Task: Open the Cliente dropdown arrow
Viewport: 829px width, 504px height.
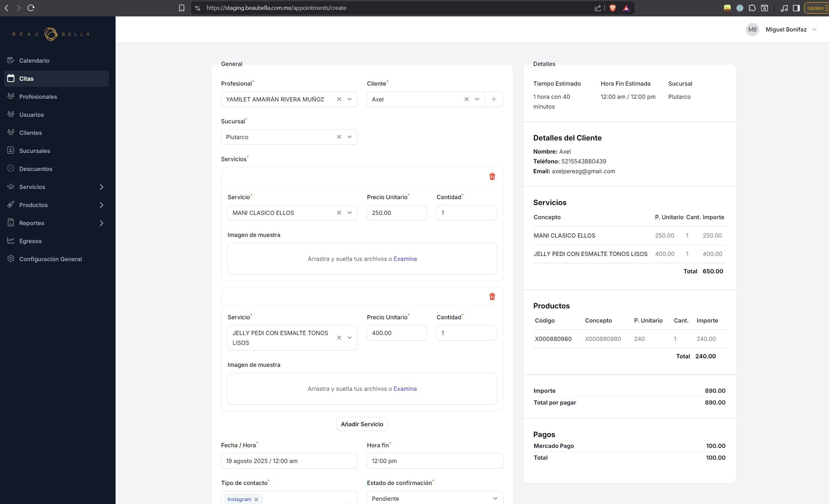Action: [x=477, y=99]
